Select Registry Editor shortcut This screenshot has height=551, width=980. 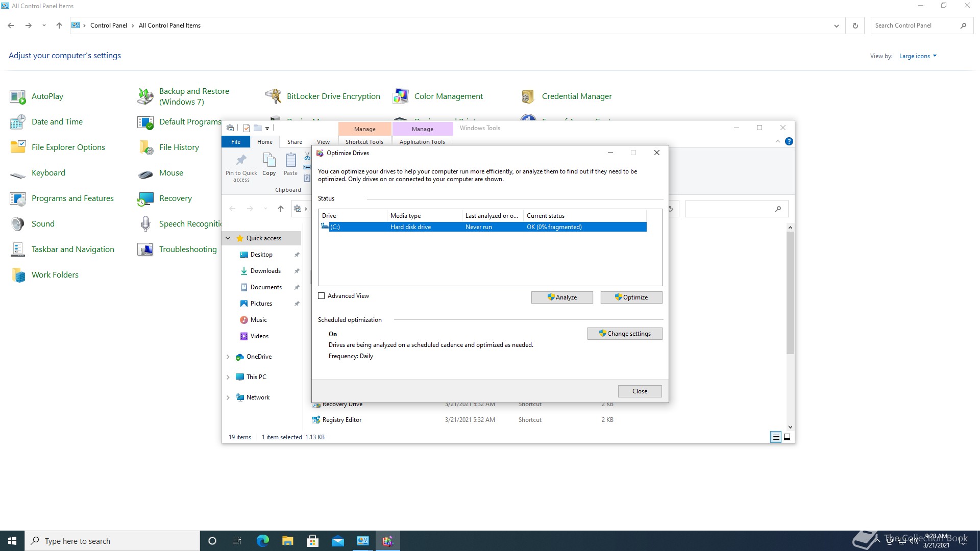[341, 420]
